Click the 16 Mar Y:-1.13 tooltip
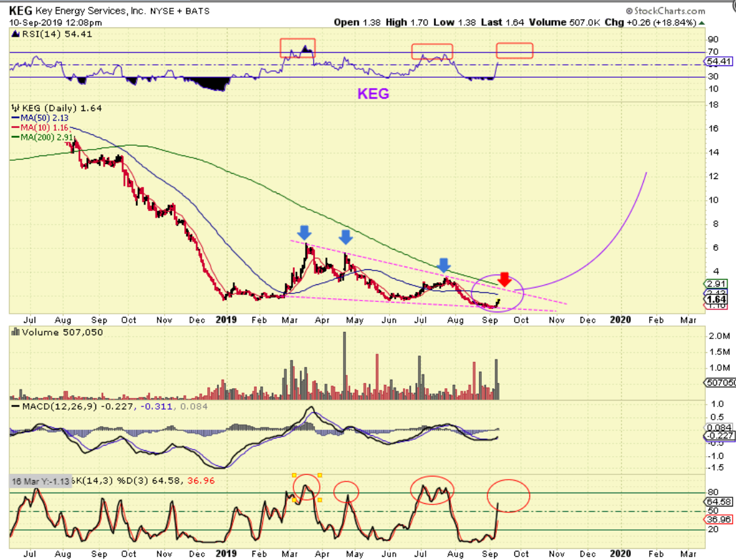The image size is (736, 560). click(41, 481)
